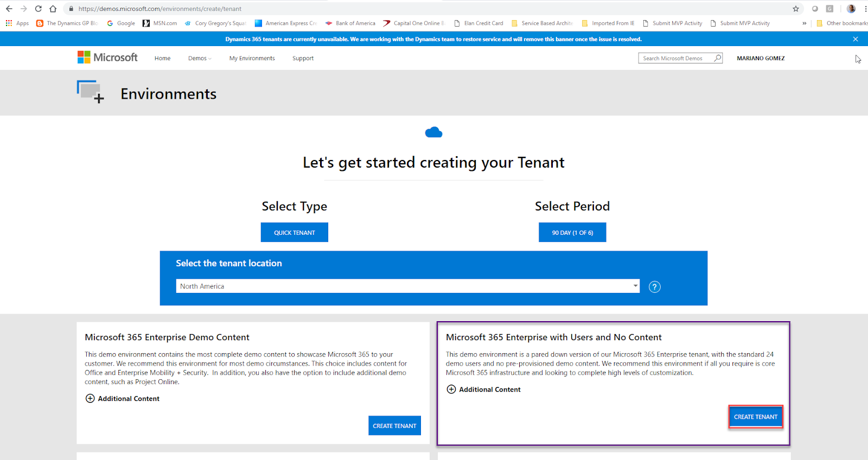Open the Apps grid in bookmarks bar
868x460 pixels.
pyautogui.click(x=17, y=23)
